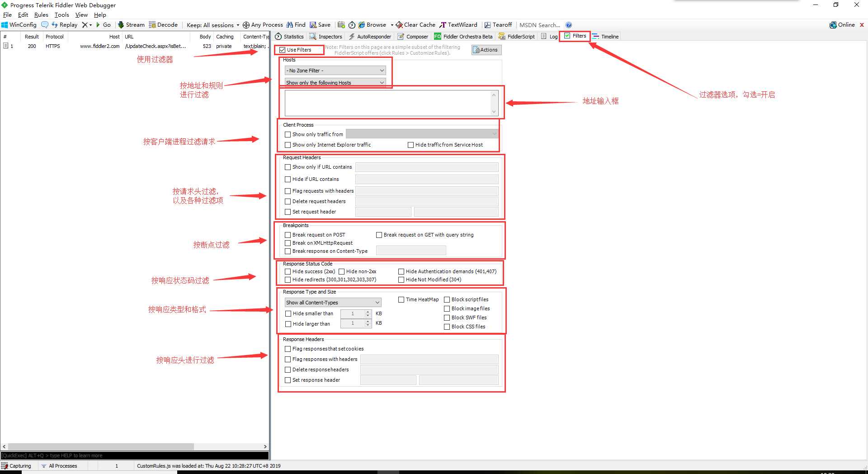
Task: Click the hosts address text box
Action: click(388, 103)
